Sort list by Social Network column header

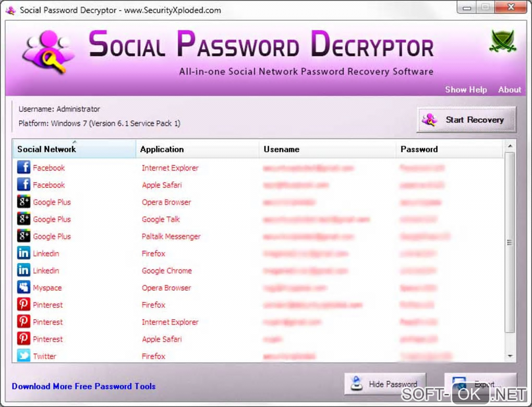(74, 149)
